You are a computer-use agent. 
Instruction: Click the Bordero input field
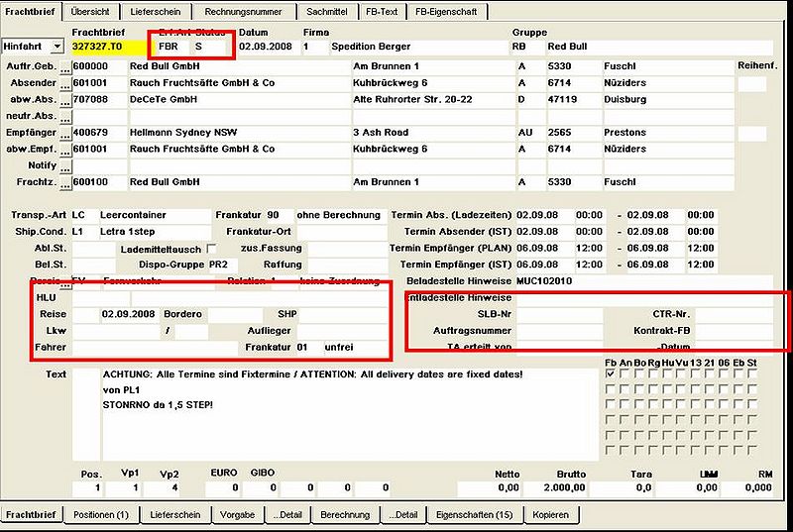[235, 314]
